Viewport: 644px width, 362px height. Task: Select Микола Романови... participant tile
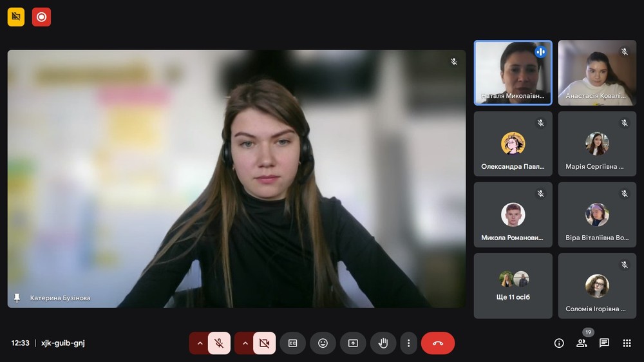[x=513, y=215]
